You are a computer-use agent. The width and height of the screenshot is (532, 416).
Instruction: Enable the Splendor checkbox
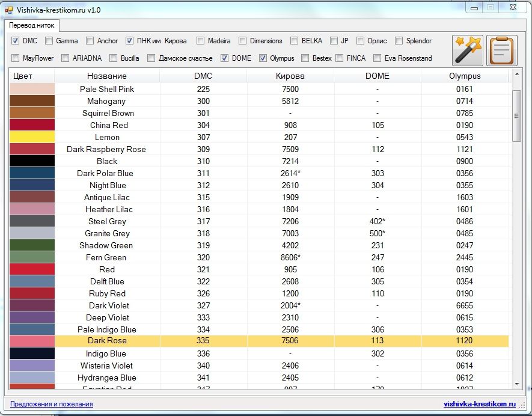click(x=399, y=41)
